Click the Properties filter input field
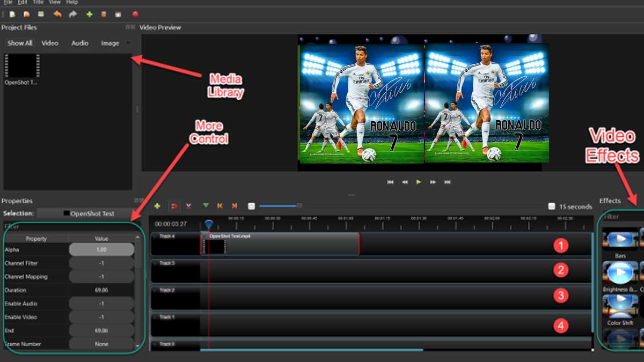This screenshot has width=644, height=362. point(71,227)
